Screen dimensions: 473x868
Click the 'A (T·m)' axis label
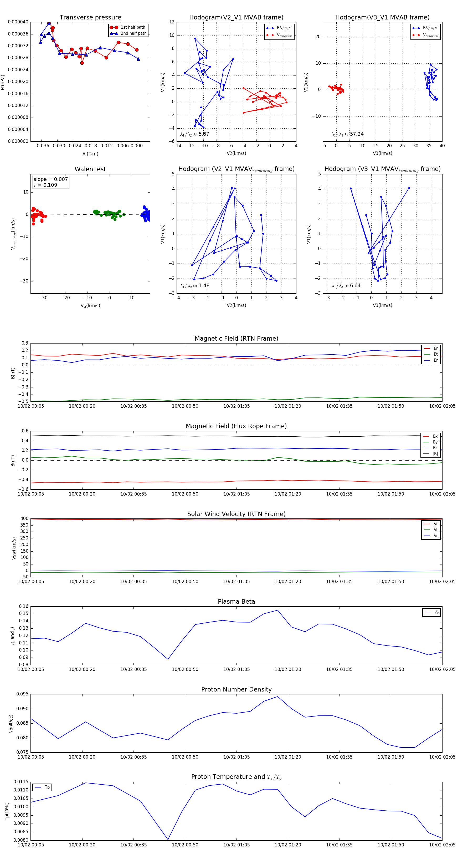pyautogui.click(x=90, y=154)
